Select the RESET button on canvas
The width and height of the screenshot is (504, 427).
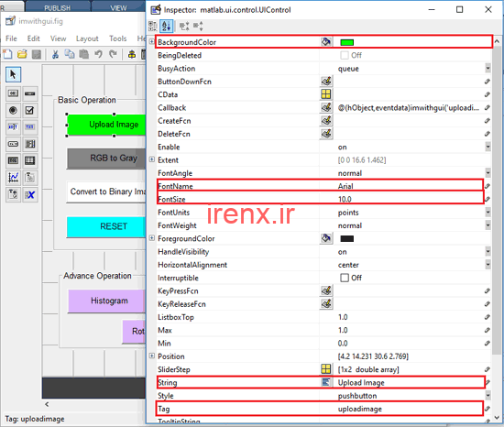(106, 226)
